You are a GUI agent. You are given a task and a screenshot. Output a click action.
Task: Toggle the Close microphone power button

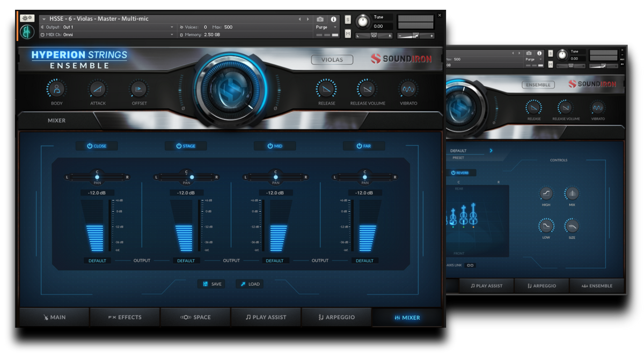97,146
